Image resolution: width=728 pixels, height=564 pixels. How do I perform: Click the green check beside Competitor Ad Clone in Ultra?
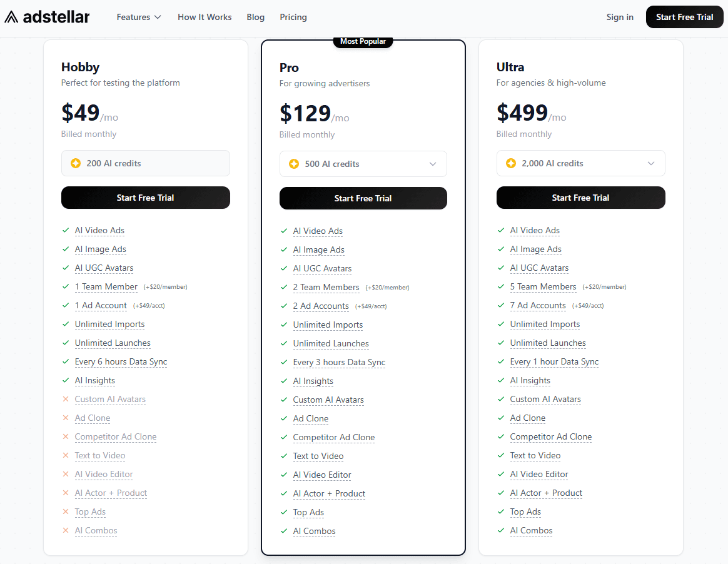501,437
